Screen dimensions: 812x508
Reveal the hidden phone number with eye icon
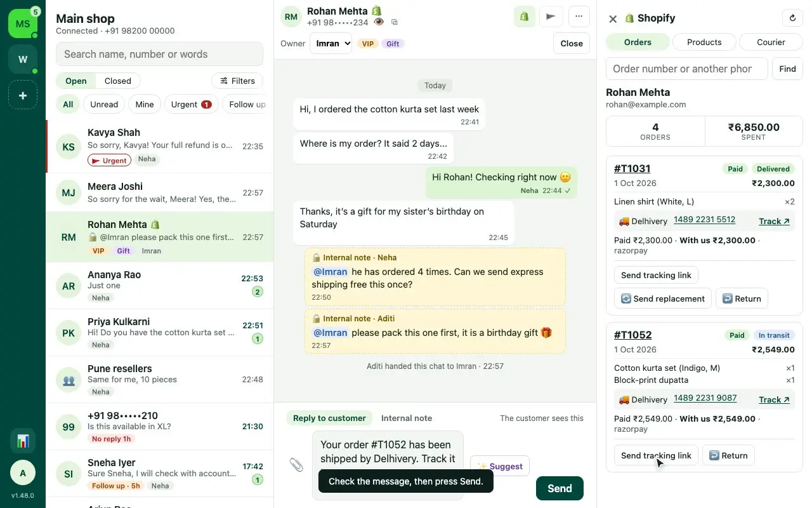(x=379, y=22)
